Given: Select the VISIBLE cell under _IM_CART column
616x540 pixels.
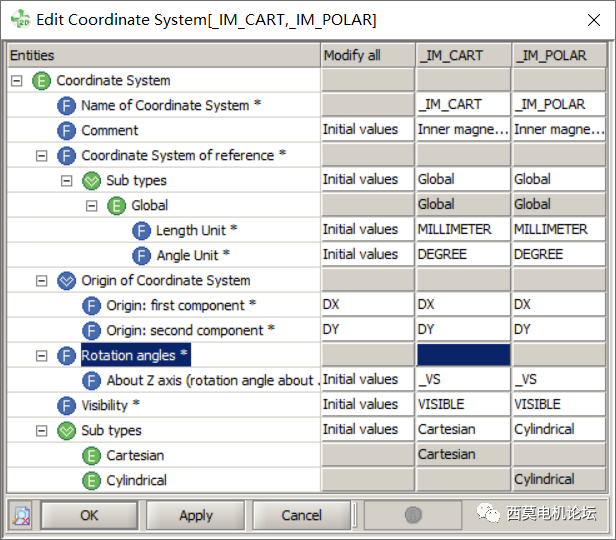Looking at the screenshot, I should pos(463,404).
